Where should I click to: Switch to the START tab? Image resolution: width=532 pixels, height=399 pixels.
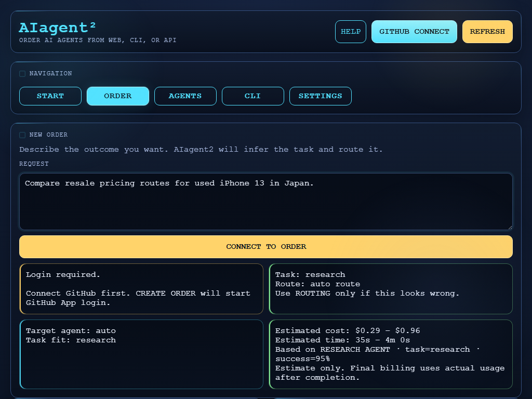pyautogui.click(x=50, y=96)
